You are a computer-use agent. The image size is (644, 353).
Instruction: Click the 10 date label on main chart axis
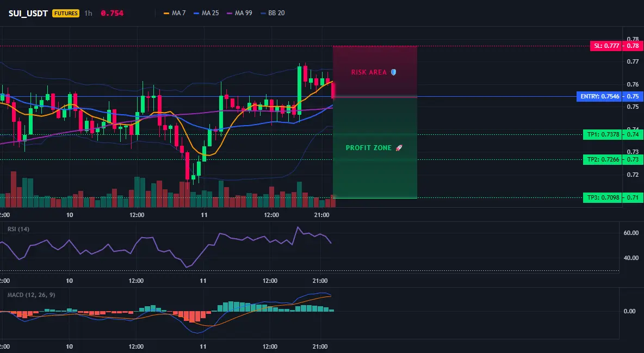coord(70,215)
